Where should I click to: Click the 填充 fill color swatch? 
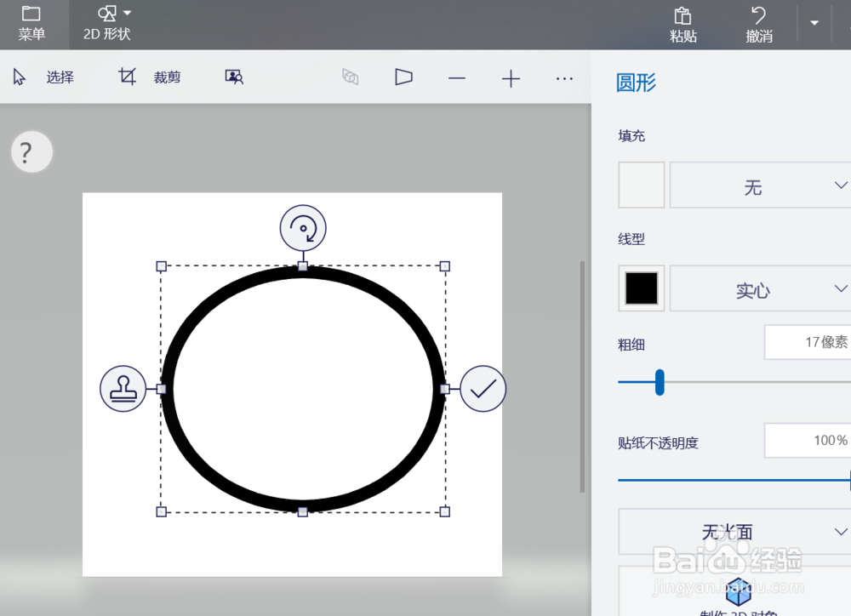click(x=642, y=185)
